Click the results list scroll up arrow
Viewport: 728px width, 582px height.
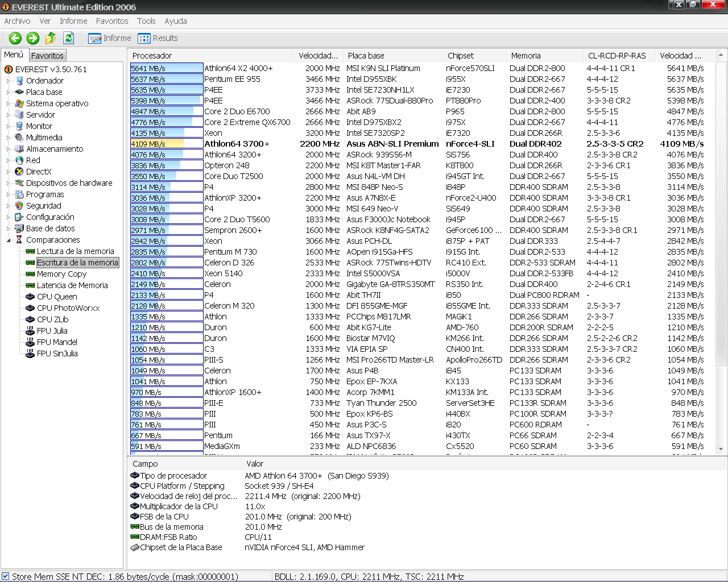tap(721, 55)
